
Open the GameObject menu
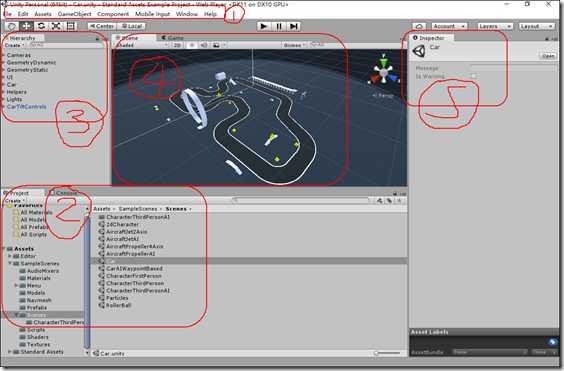tap(74, 14)
